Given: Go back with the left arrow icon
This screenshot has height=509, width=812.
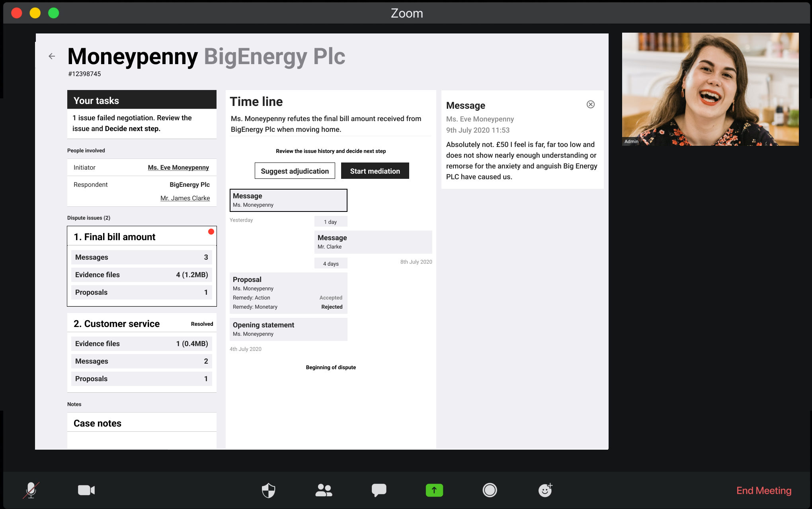Looking at the screenshot, I should coord(52,56).
